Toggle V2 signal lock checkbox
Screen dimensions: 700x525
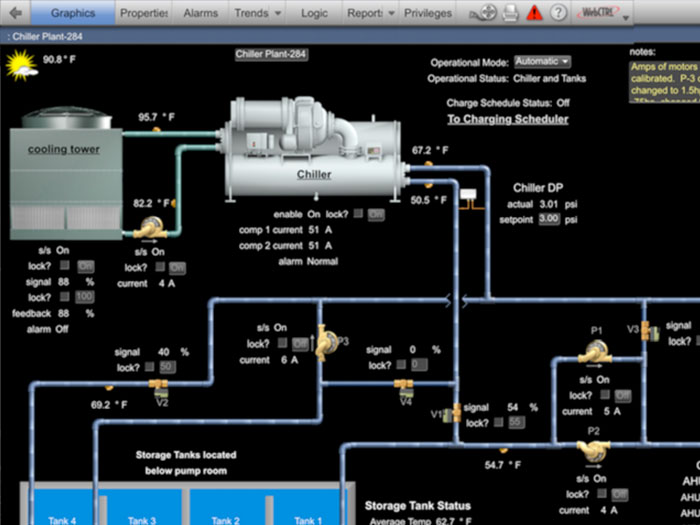[x=150, y=367]
